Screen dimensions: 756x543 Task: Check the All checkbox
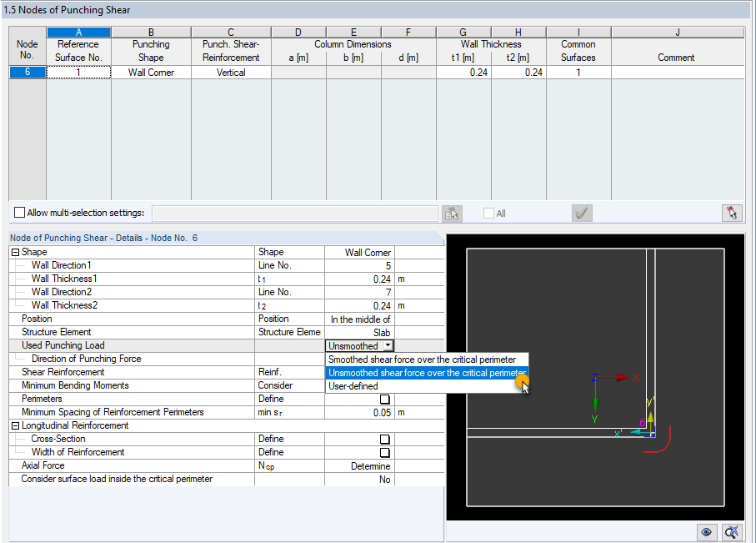(488, 214)
